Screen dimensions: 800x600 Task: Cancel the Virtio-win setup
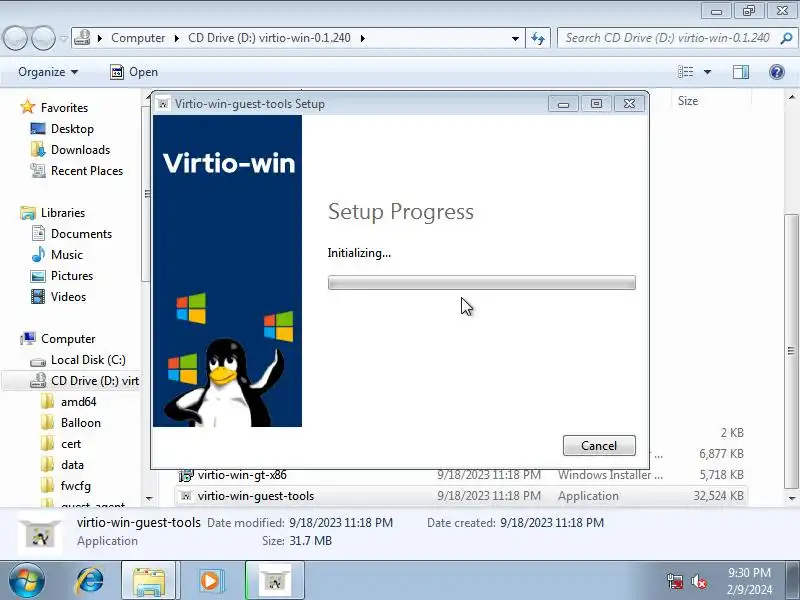click(x=599, y=445)
